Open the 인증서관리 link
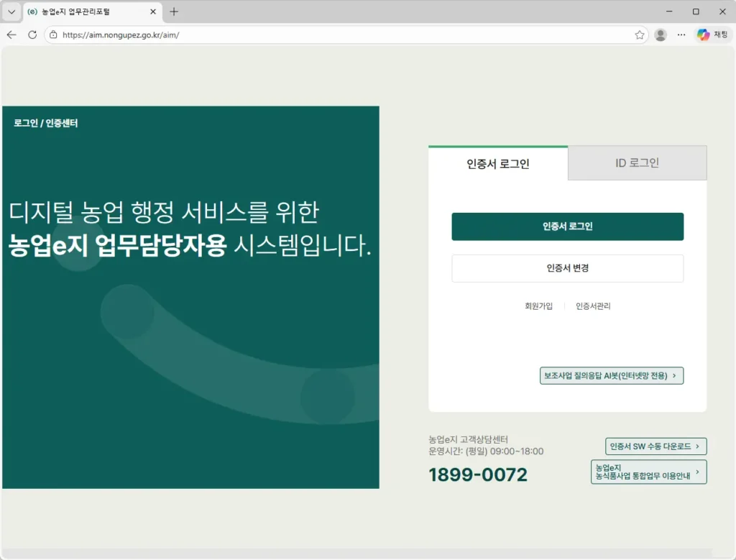Screen dimensions: 736x560 595,306
